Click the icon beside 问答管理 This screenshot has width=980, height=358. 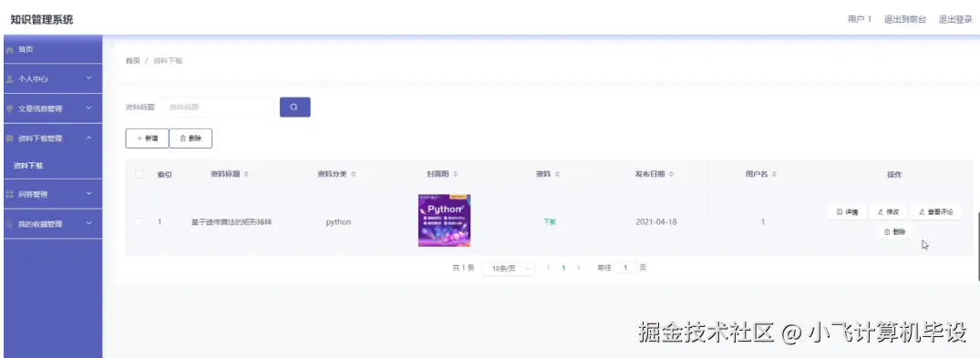pos(9,194)
